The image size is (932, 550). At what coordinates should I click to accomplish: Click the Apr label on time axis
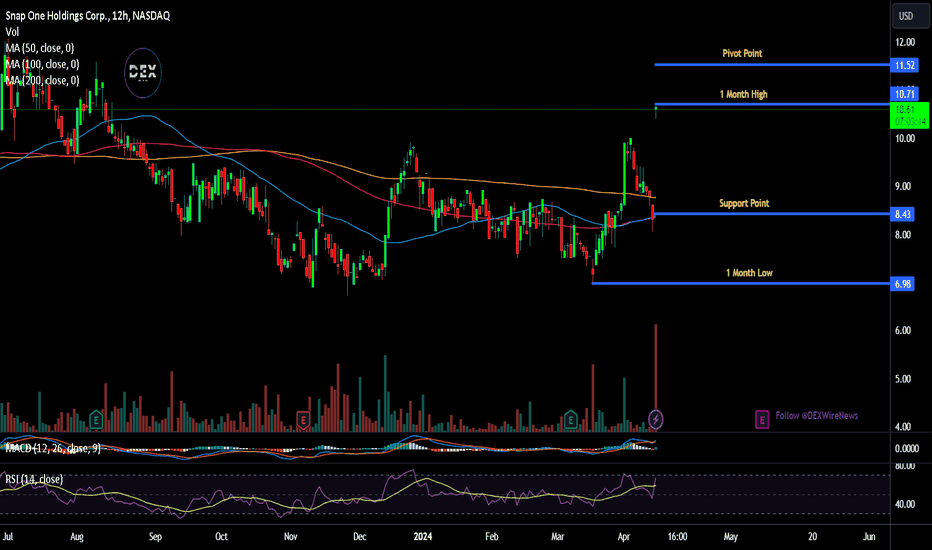click(x=624, y=536)
